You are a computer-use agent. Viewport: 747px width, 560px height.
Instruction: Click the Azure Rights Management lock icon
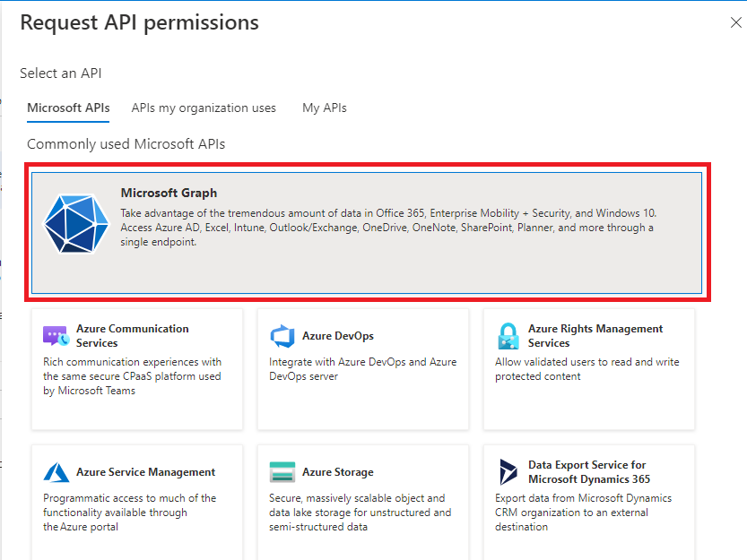click(x=508, y=337)
